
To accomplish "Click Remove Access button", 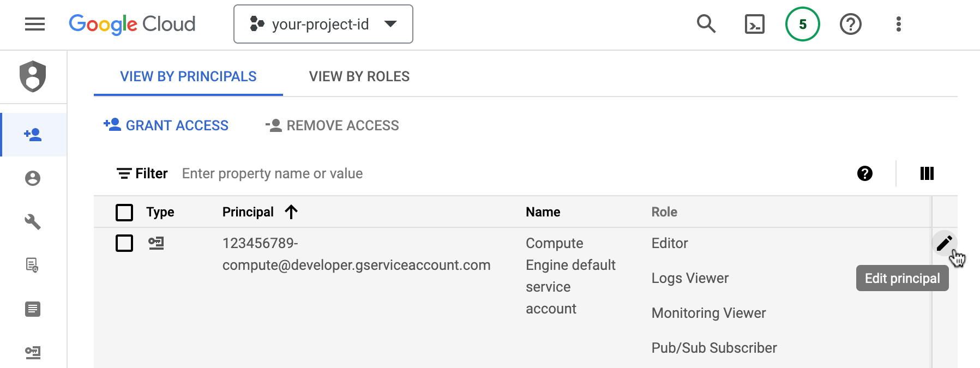I will pyautogui.click(x=332, y=125).
